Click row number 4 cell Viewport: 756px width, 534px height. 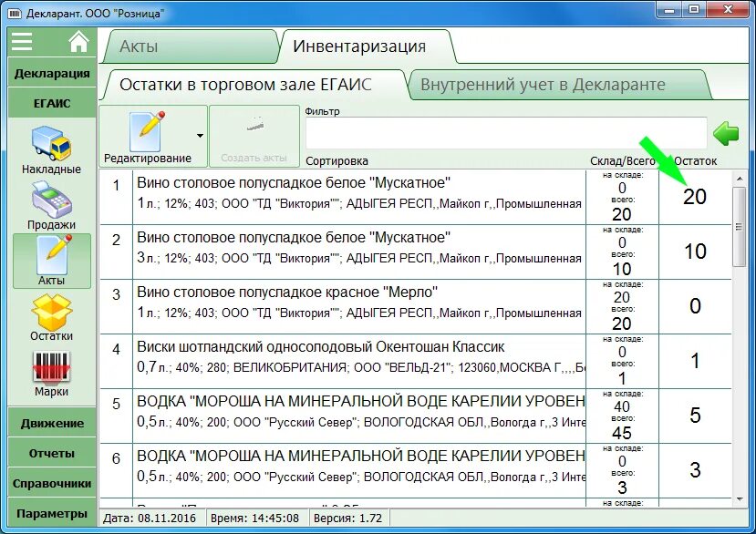tap(116, 361)
